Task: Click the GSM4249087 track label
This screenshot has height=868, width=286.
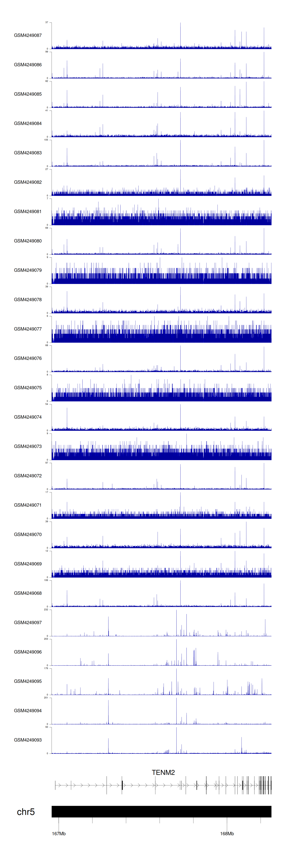Action: point(28,35)
